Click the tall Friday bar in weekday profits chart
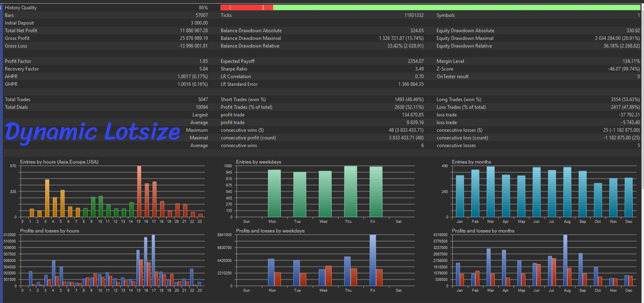 (372, 260)
